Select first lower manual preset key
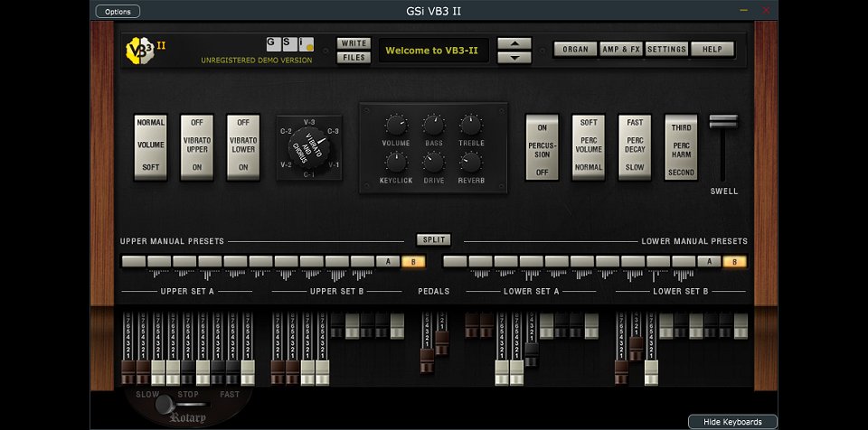This screenshot has width=868, height=430. pos(455,262)
